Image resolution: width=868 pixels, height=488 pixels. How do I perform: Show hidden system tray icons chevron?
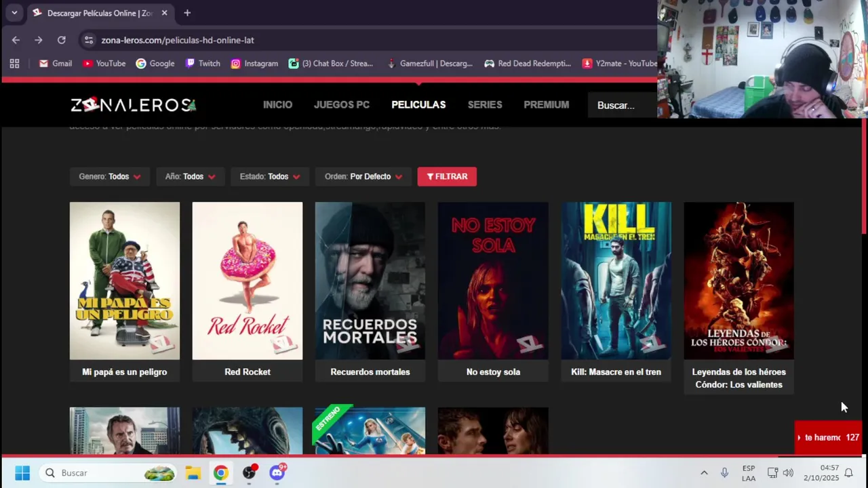point(704,473)
